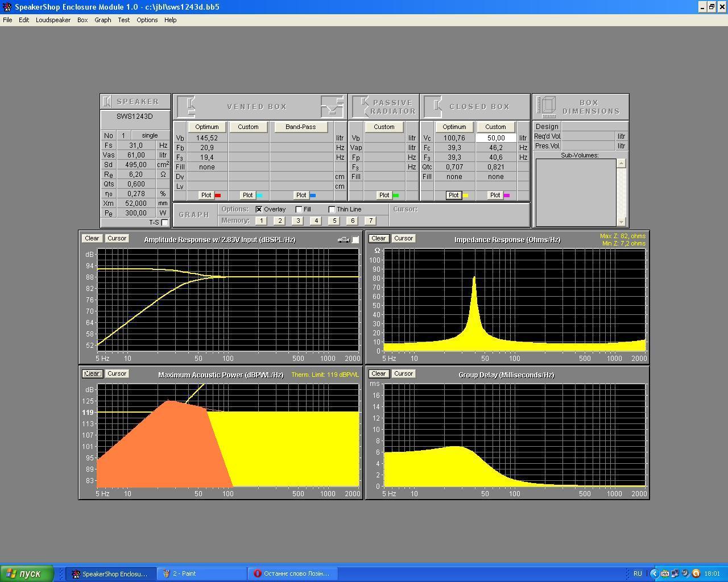
Task: Click the band-pass box diagram icon
Action: coord(332,107)
